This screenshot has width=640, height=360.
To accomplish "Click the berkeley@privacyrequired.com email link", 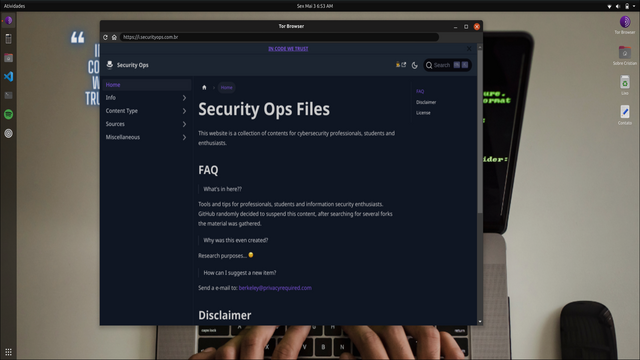I will click(x=275, y=288).
